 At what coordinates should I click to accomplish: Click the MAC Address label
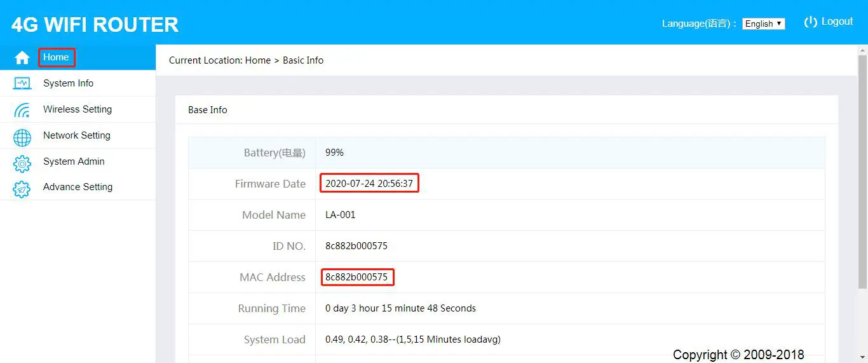273,277
